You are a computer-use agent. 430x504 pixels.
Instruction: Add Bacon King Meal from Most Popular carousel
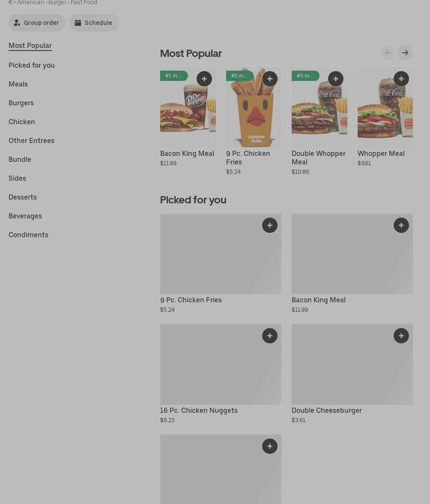[x=204, y=79]
